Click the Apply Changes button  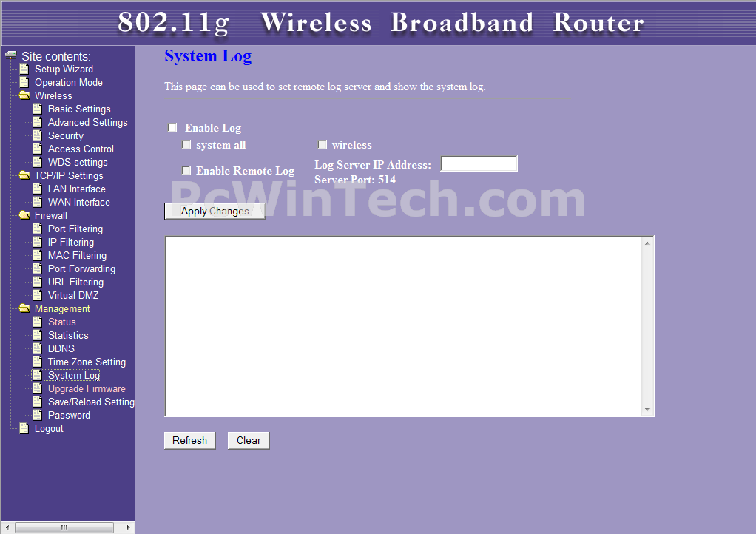pyautogui.click(x=215, y=211)
